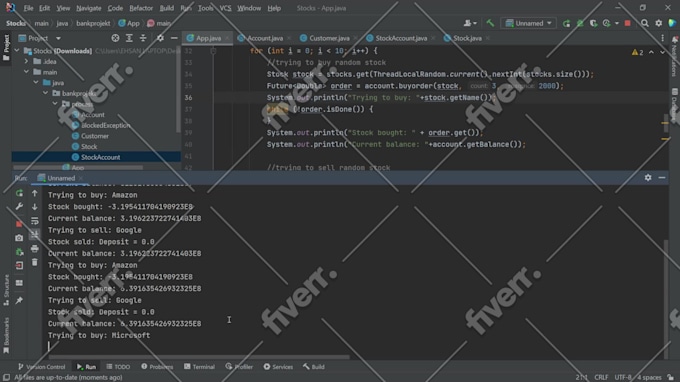Collapse the java folder node
This screenshot has width=680, height=382.
(36, 82)
